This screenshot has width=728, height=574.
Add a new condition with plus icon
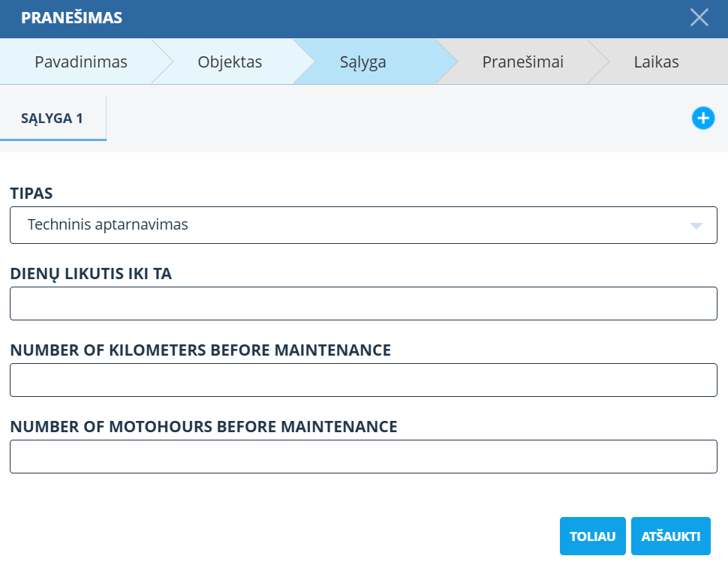pyautogui.click(x=702, y=118)
